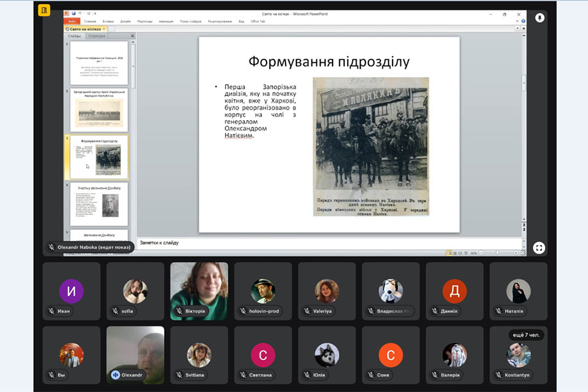Click the yellow meeting icon at top-left

click(x=44, y=10)
